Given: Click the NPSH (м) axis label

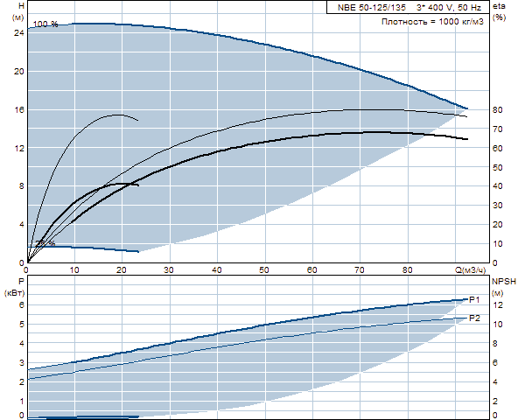Looking at the screenshot, I should (504, 287).
